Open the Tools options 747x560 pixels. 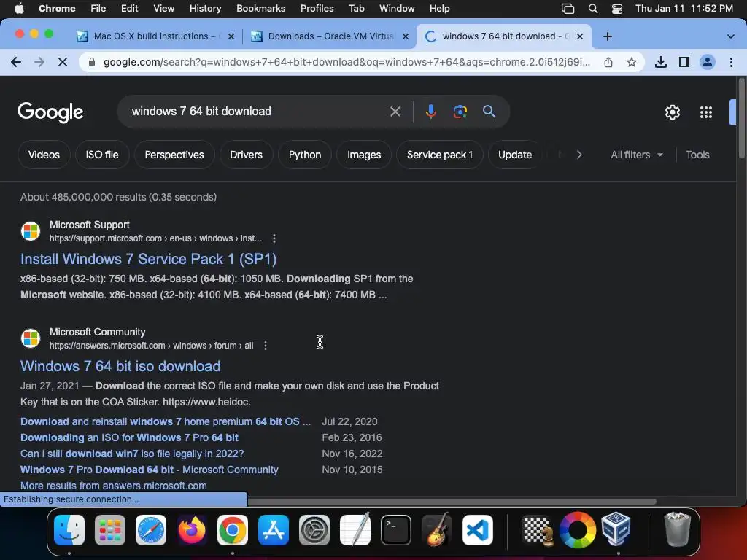697,155
